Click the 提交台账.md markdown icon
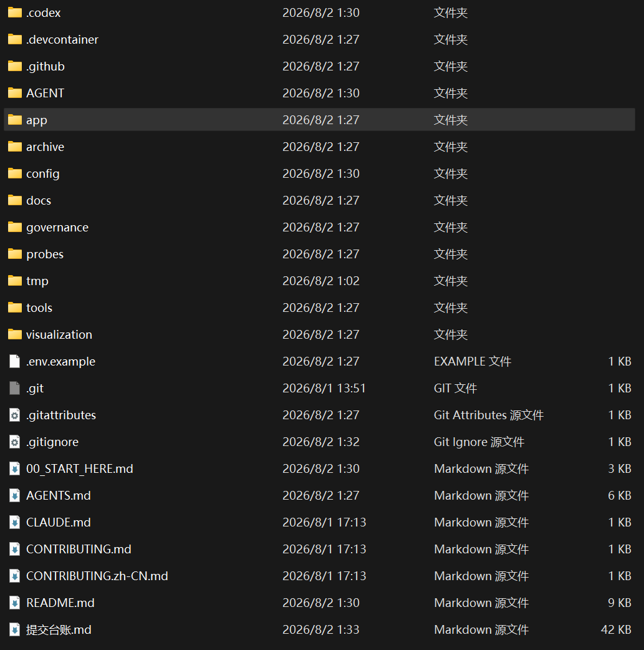The width and height of the screenshot is (644, 650). pyautogui.click(x=15, y=629)
